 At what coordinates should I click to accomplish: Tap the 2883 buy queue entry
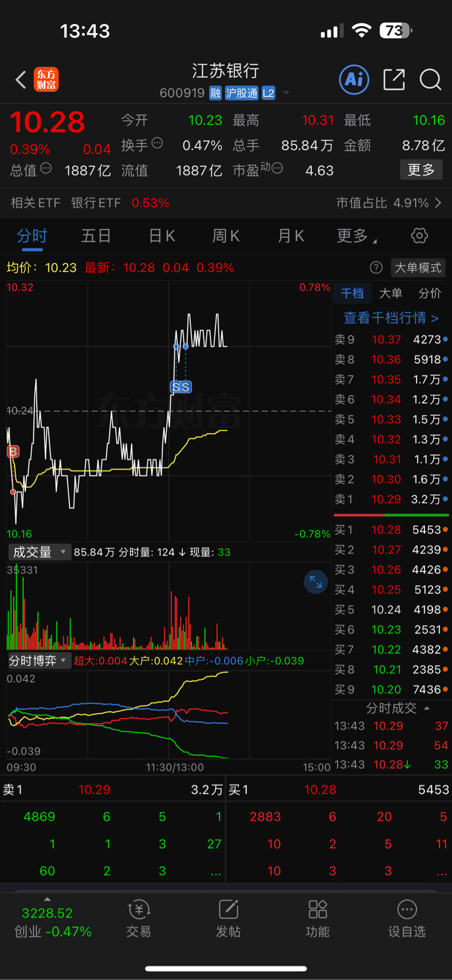click(x=265, y=817)
